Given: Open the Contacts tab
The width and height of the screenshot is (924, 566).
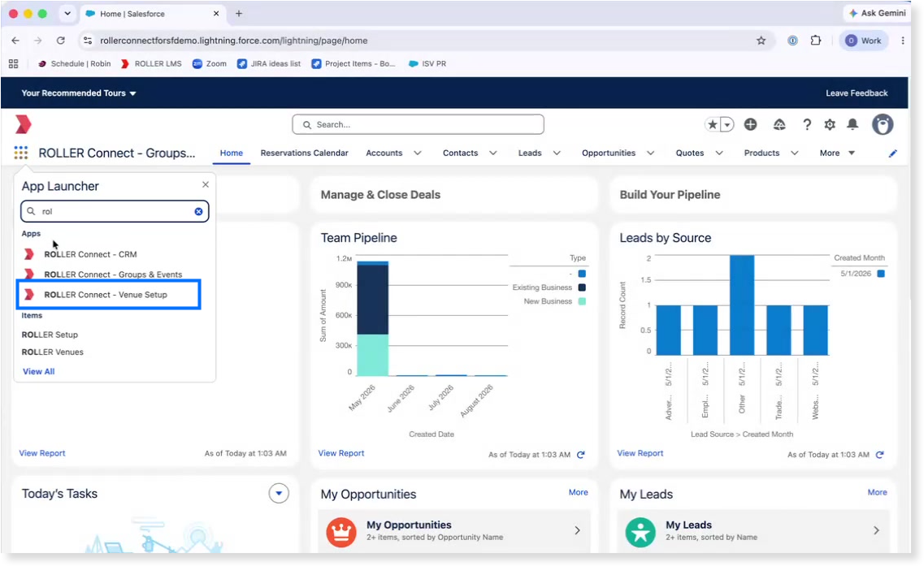Looking at the screenshot, I should [460, 153].
